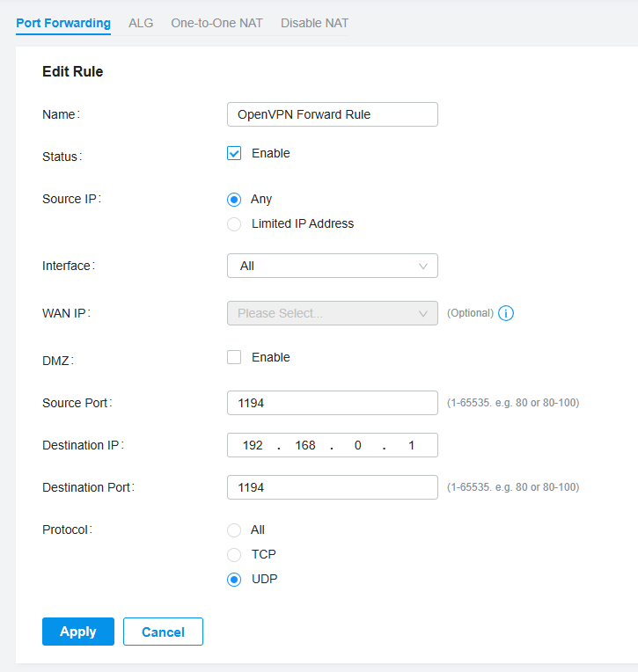Go to the One-to-One NAT tab
This screenshot has width=638, height=672.
(x=216, y=23)
